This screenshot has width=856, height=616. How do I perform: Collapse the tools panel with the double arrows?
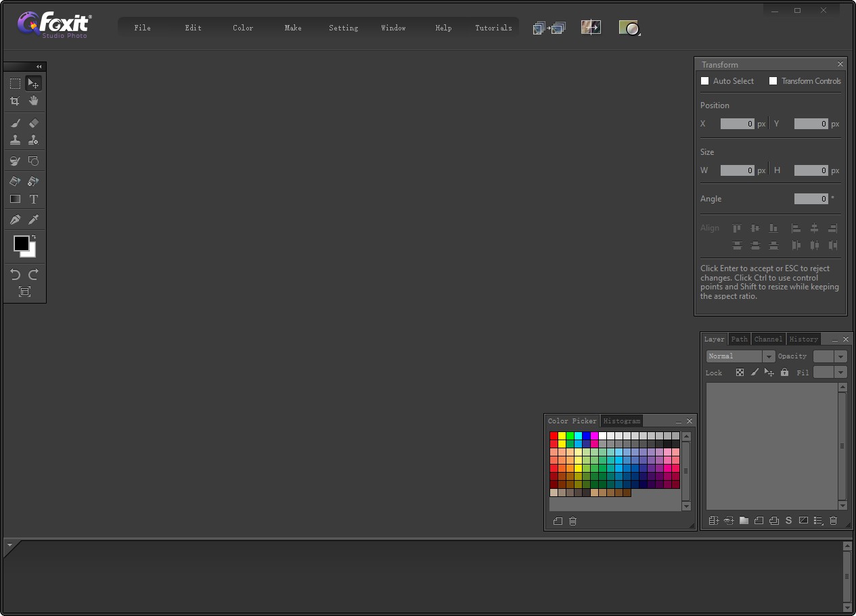(x=39, y=66)
